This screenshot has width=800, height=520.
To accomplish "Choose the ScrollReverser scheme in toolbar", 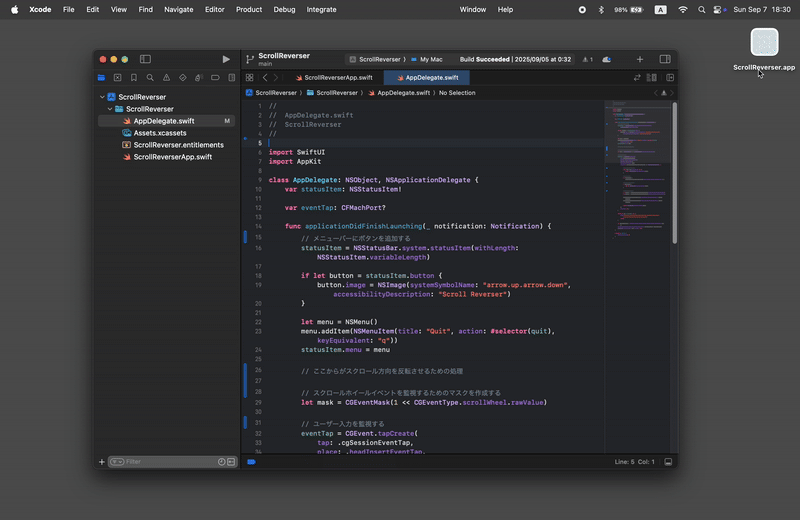I will 375,59.
